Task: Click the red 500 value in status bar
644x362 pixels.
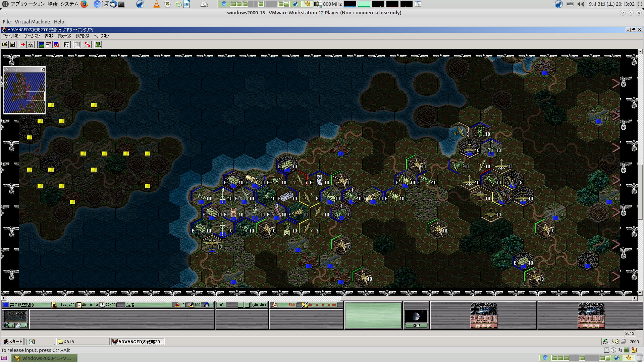Action: tap(292, 305)
